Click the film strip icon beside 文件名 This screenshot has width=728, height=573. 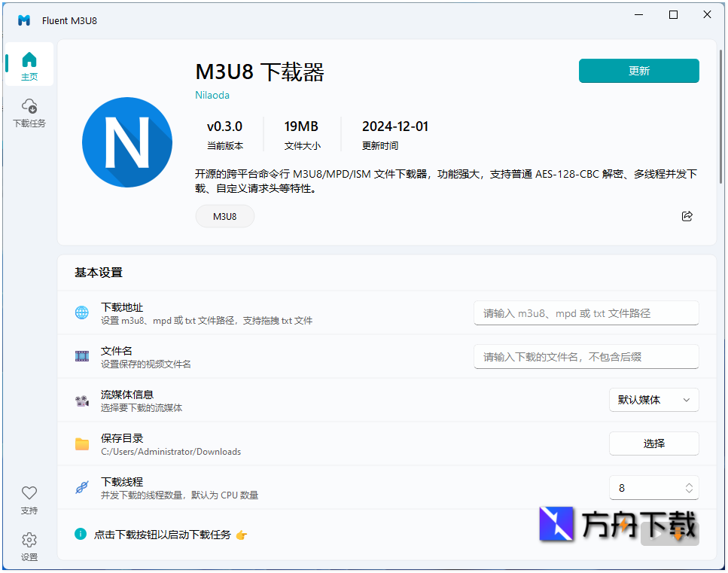coord(82,356)
